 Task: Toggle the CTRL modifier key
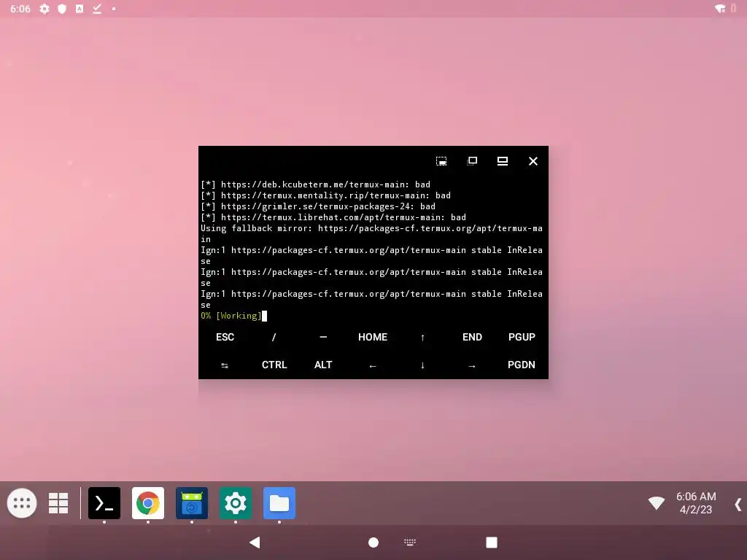pyautogui.click(x=274, y=365)
